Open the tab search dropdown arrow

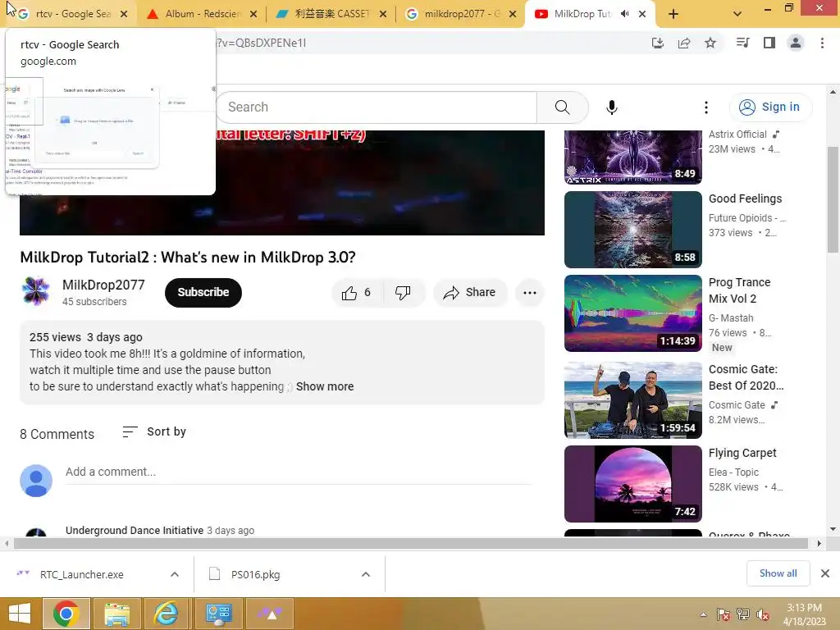pyautogui.click(x=737, y=15)
